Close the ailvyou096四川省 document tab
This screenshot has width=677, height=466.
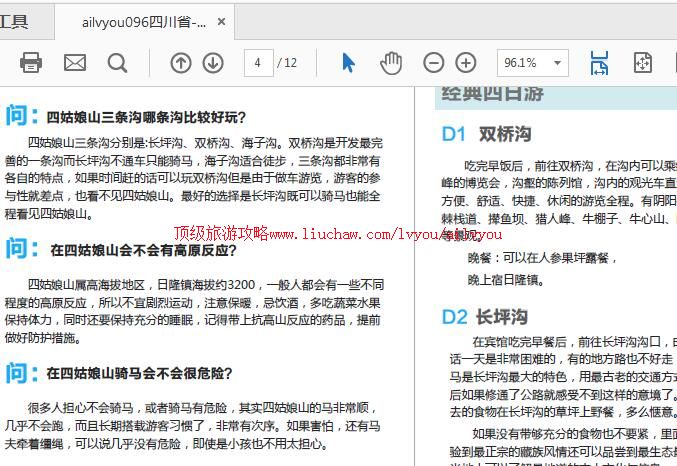click(x=221, y=22)
